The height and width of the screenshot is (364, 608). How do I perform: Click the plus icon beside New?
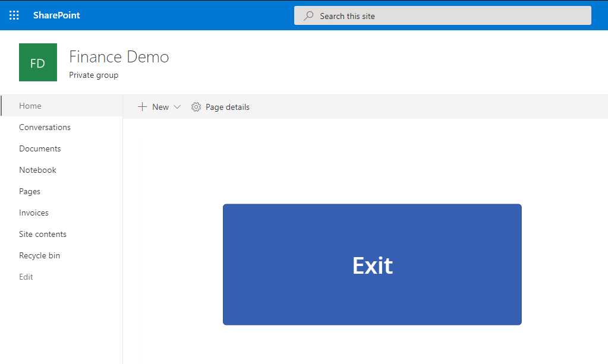[x=142, y=107]
